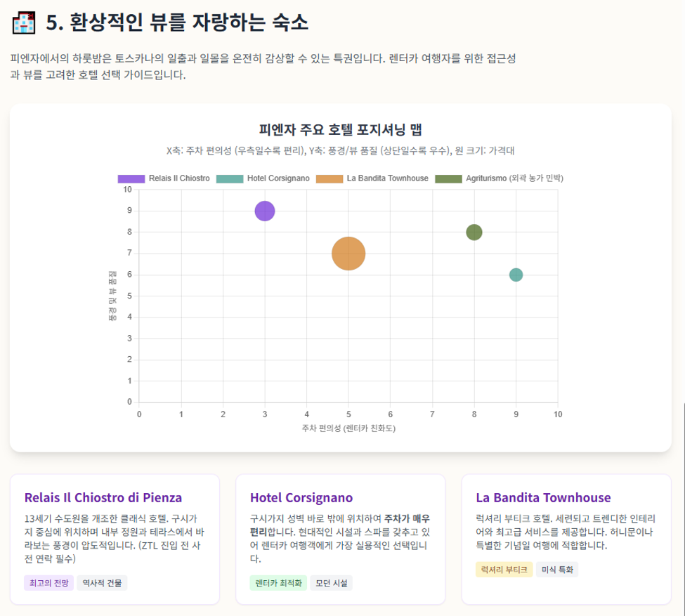Toggle La Bandita Townhouse legend orange swatch
The width and height of the screenshot is (685, 616).
330,178
